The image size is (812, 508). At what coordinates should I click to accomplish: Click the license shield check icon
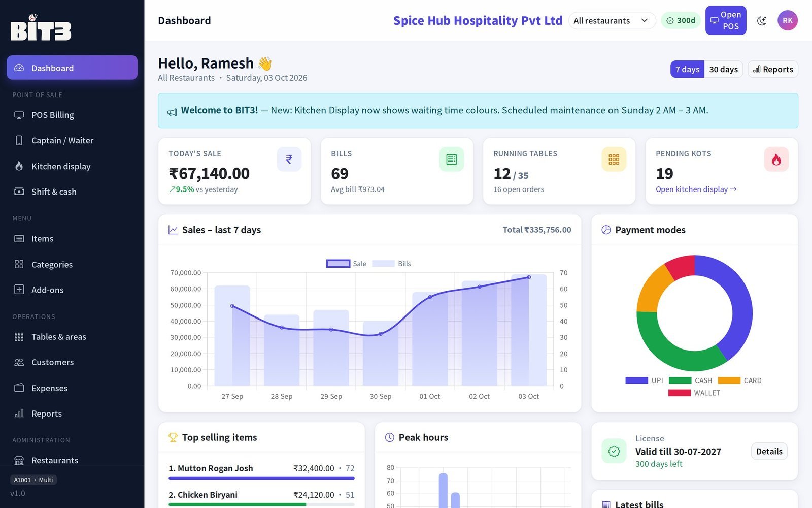(x=614, y=451)
